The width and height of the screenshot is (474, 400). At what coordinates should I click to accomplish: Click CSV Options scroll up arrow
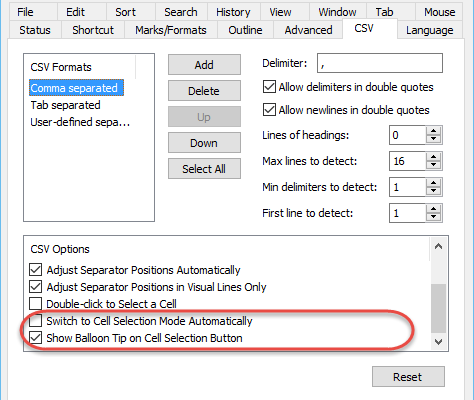(438, 246)
